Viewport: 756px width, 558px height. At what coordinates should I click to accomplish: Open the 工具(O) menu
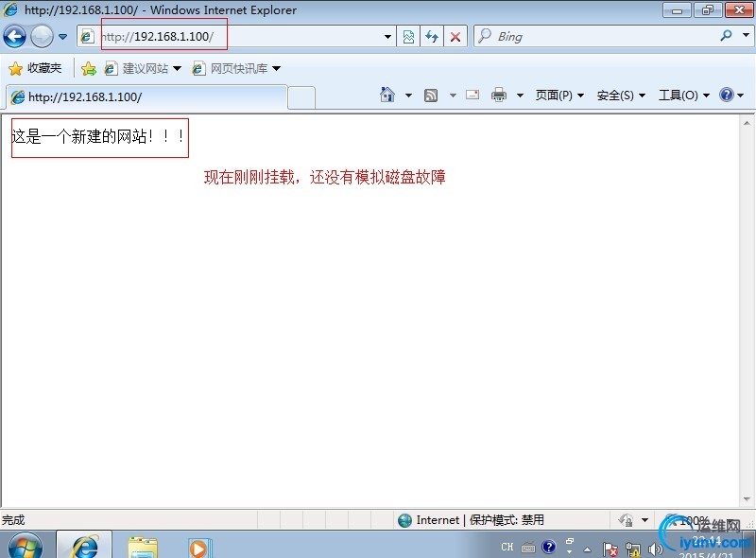pos(684,96)
